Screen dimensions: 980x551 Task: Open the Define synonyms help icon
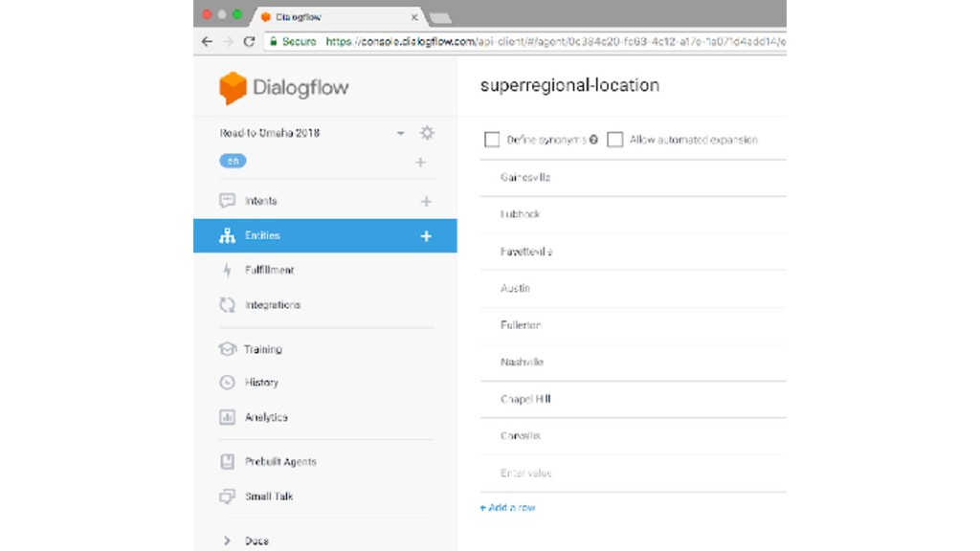(x=593, y=140)
